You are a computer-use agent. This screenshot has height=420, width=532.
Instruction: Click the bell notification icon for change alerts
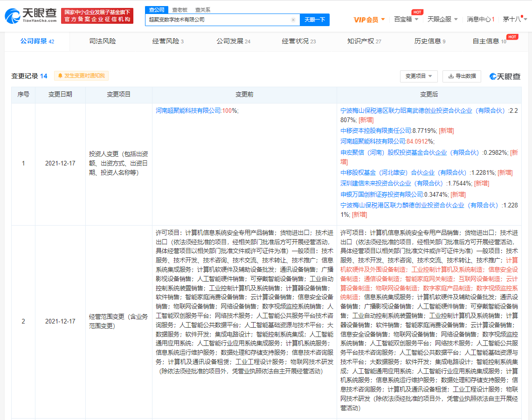click(x=60, y=76)
